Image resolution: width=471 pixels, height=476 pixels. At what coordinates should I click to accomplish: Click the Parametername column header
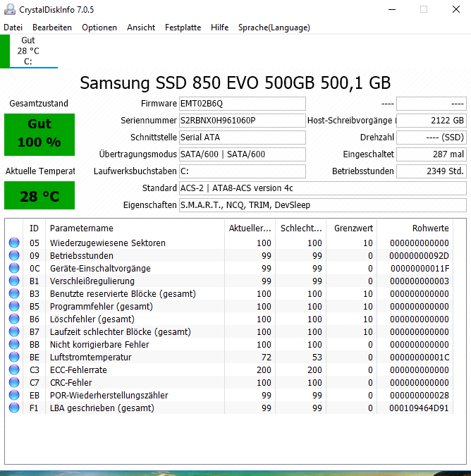(x=135, y=228)
